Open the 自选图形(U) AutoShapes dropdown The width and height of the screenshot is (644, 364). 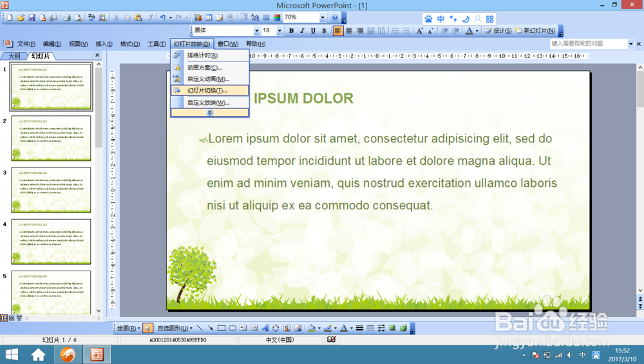pyautogui.click(x=175, y=328)
